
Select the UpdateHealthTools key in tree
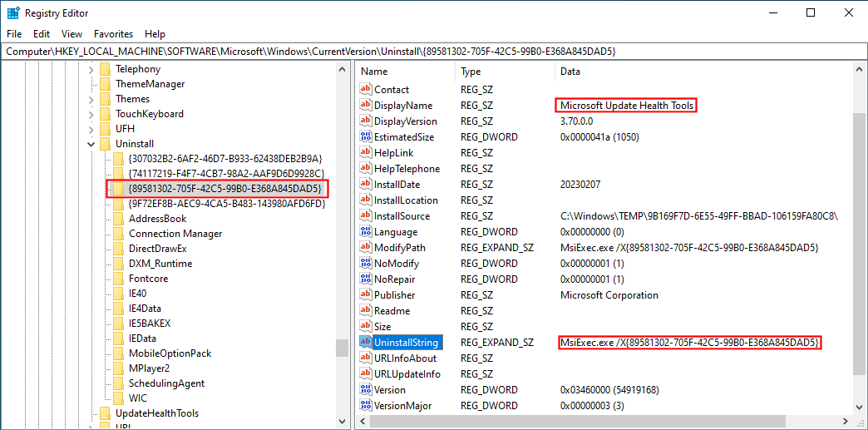tap(156, 413)
